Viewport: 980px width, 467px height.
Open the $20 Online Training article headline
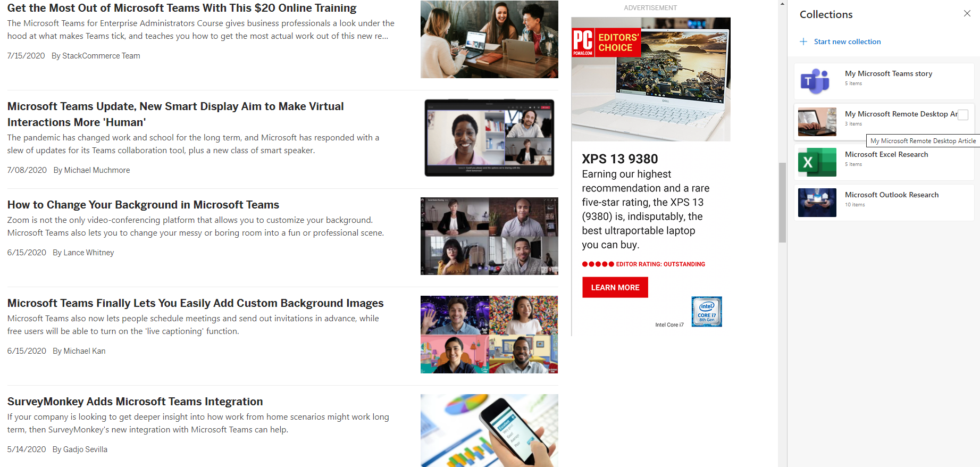tap(182, 8)
